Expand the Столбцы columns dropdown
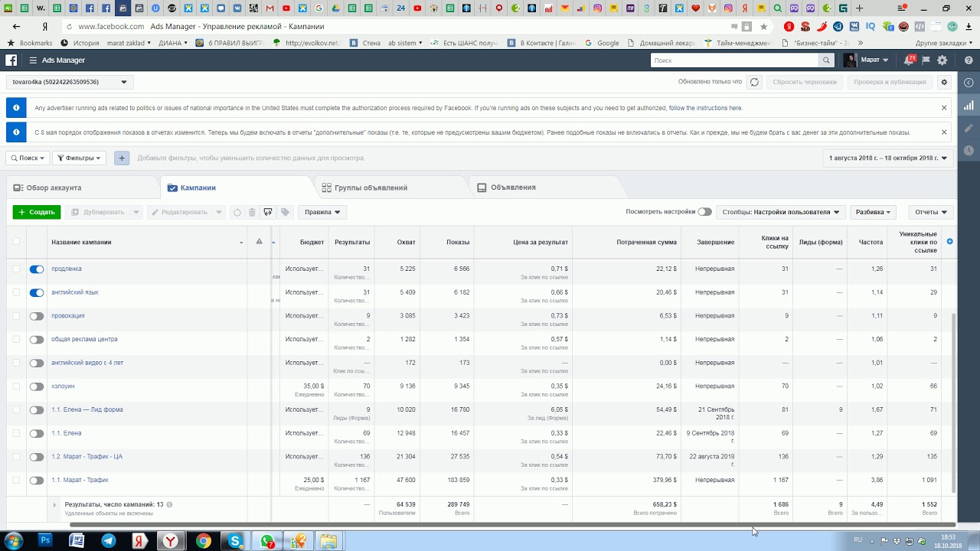The width and height of the screenshot is (980, 551). [x=781, y=212]
